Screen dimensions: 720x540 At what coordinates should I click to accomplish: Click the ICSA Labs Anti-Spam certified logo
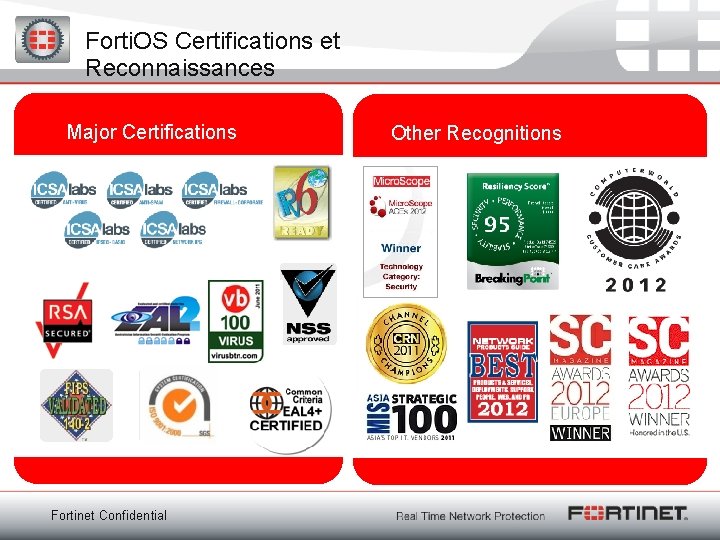(140, 190)
